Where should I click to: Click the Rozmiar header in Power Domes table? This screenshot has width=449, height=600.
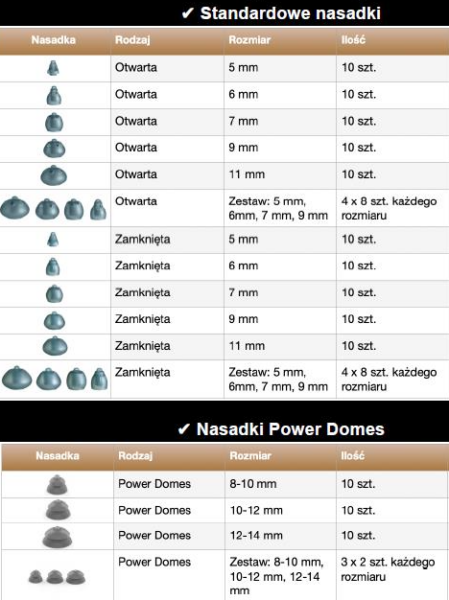[250, 456]
